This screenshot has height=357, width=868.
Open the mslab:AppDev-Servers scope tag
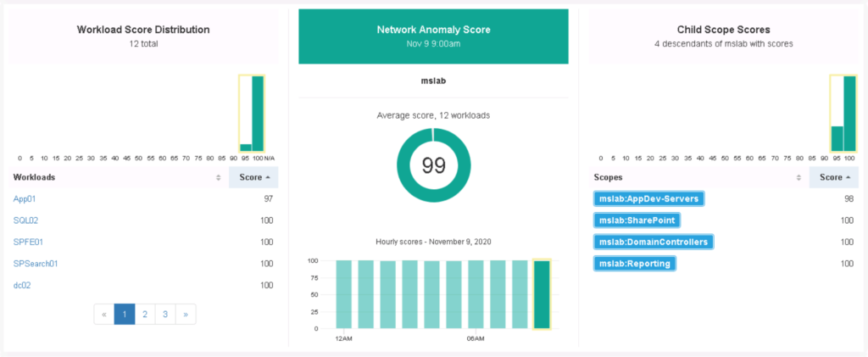pos(648,198)
